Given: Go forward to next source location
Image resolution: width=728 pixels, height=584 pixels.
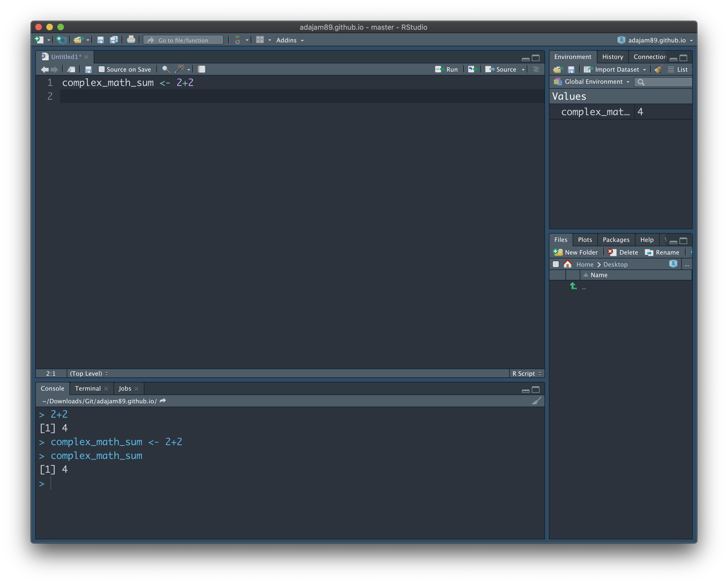Looking at the screenshot, I should coord(54,69).
